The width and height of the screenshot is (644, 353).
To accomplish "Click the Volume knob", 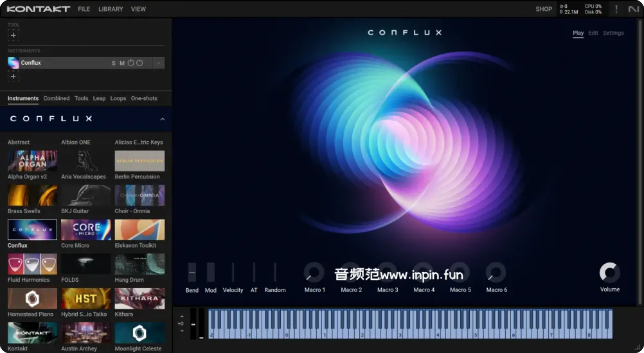I will click(610, 273).
